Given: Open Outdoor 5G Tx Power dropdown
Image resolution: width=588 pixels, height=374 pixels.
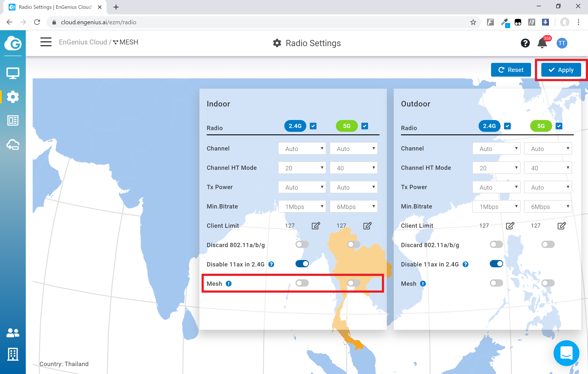Looking at the screenshot, I should pos(548,187).
